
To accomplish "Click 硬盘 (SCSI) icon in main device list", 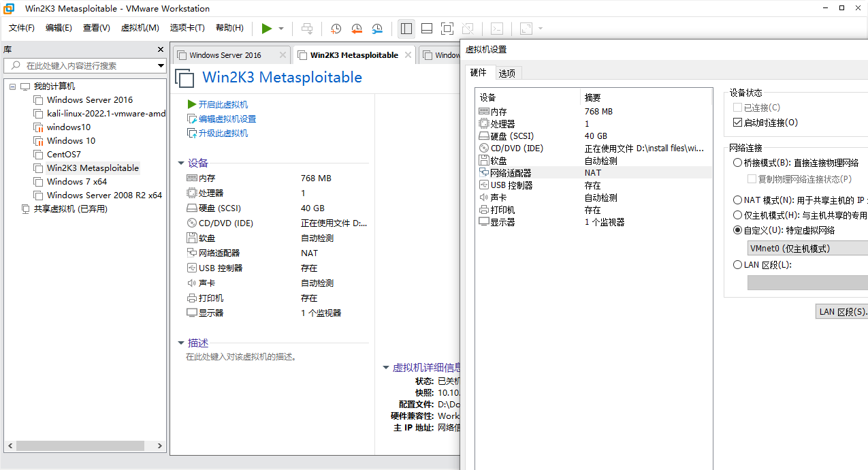I will pyautogui.click(x=191, y=208).
